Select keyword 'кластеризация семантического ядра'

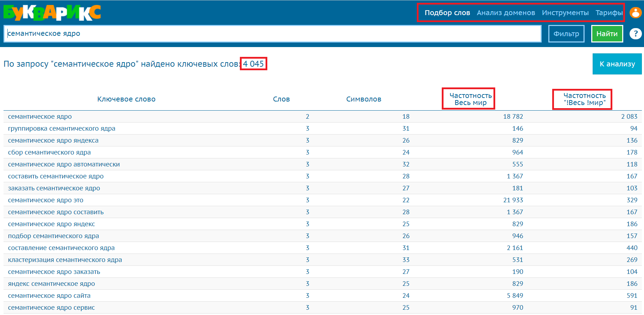coord(65,260)
